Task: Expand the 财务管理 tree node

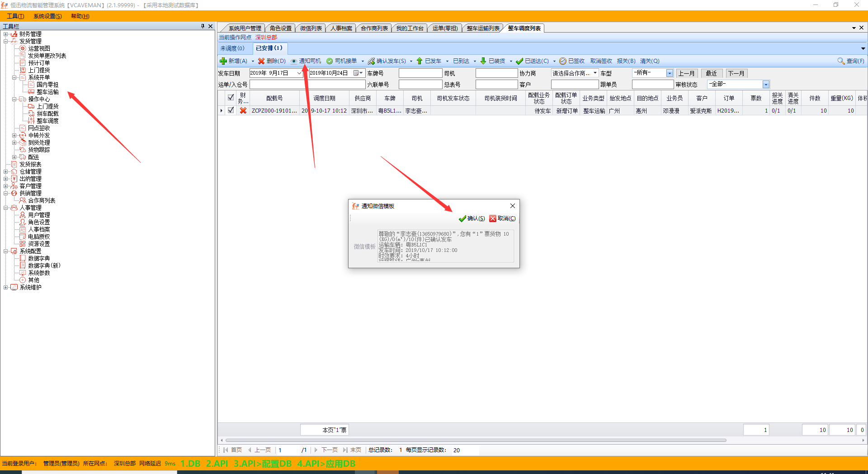Action: (x=5, y=34)
